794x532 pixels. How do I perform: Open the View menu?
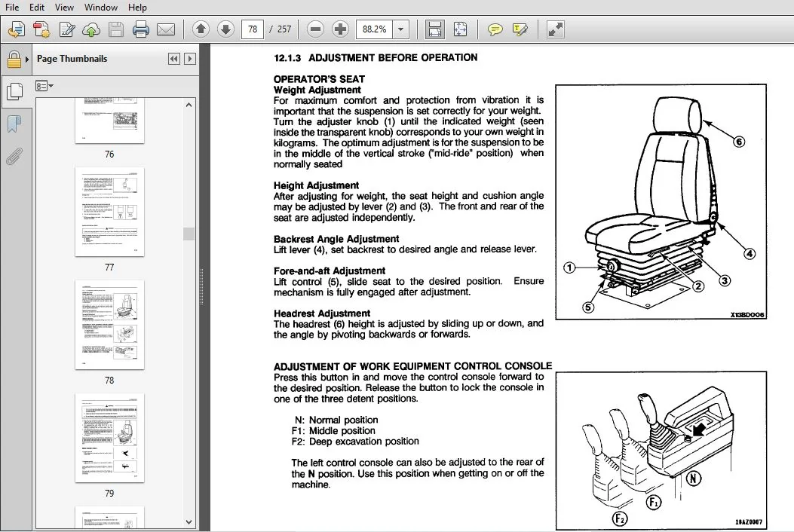pyautogui.click(x=64, y=7)
